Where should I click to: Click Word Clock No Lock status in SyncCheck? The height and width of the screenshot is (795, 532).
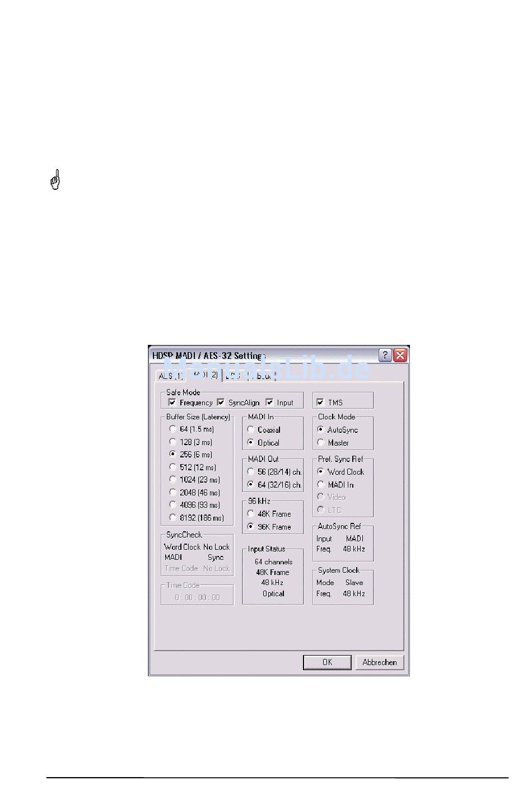(197, 547)
